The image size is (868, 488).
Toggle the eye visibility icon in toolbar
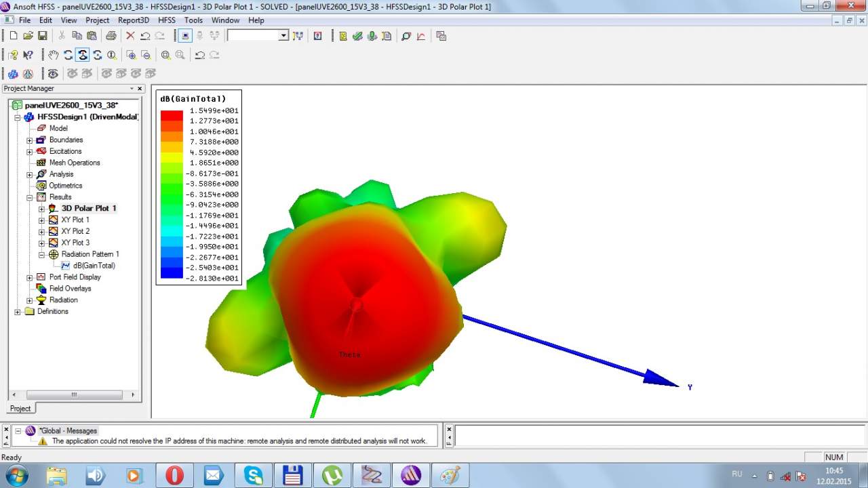(x=53, y=73)
